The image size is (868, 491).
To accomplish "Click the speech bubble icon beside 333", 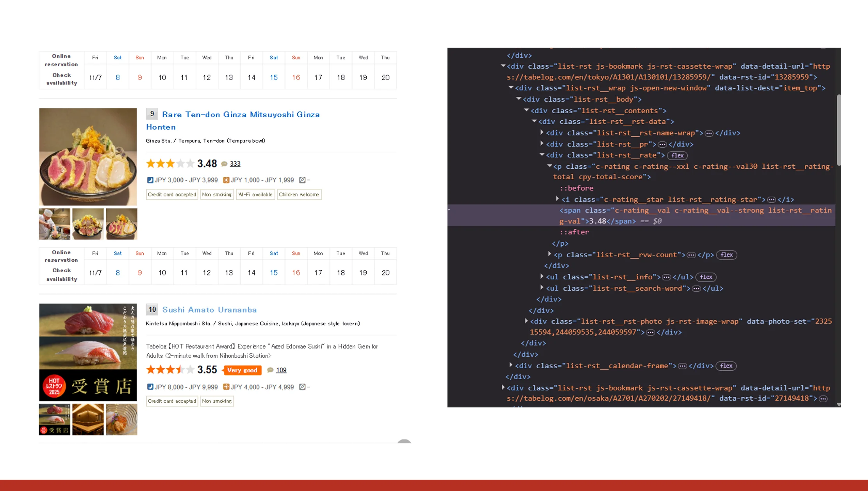I will coord(225,164).
